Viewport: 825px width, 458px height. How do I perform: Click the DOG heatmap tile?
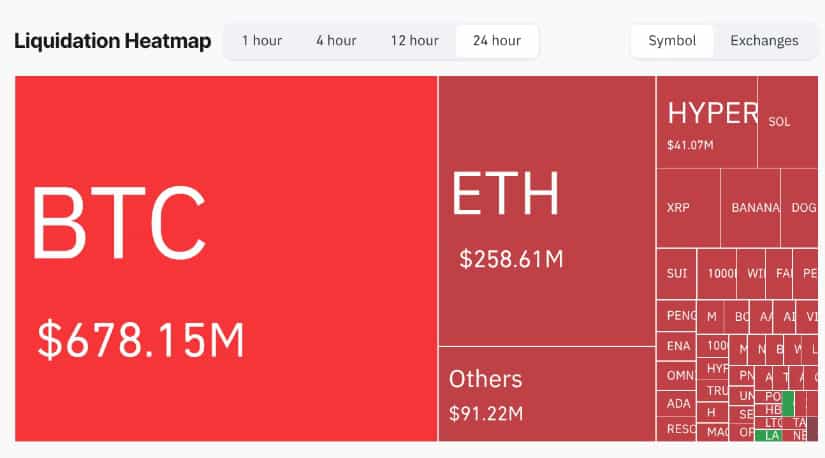tap(800, 208)
